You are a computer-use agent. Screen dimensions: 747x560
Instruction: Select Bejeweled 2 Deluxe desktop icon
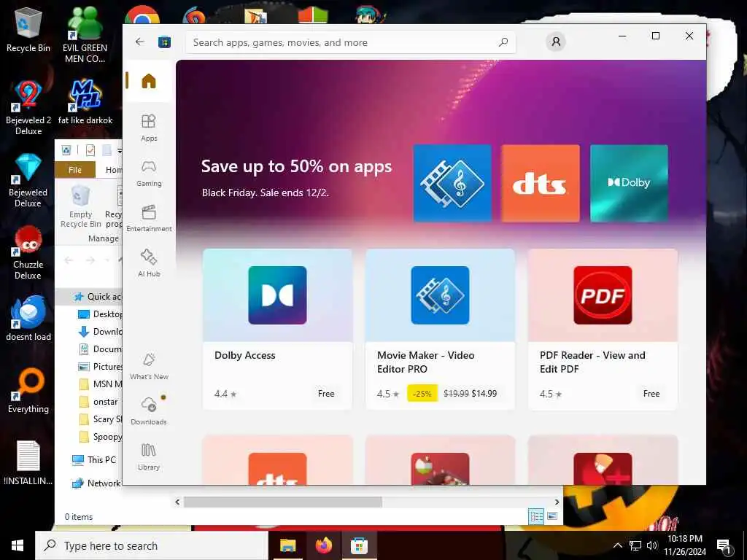[28, 108]
